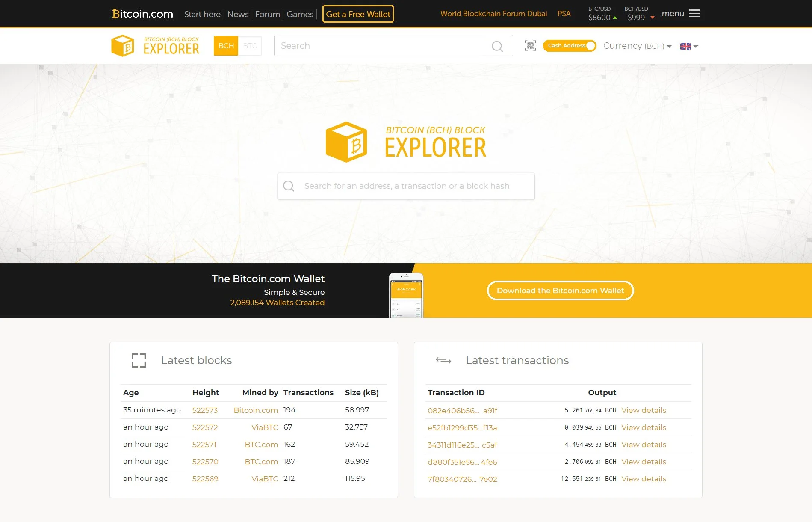Click Download the Bitcoin.com Wallet button
Viewport: 812px width, 522px height.
(x=560, y=291)
